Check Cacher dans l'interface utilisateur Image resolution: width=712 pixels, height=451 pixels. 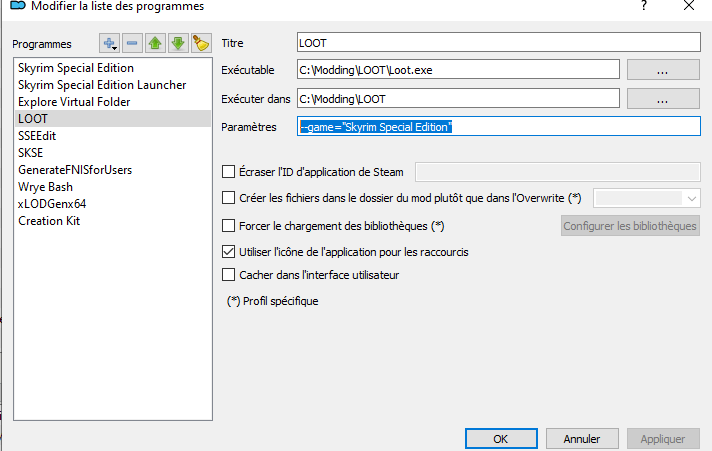pos(228,275)
